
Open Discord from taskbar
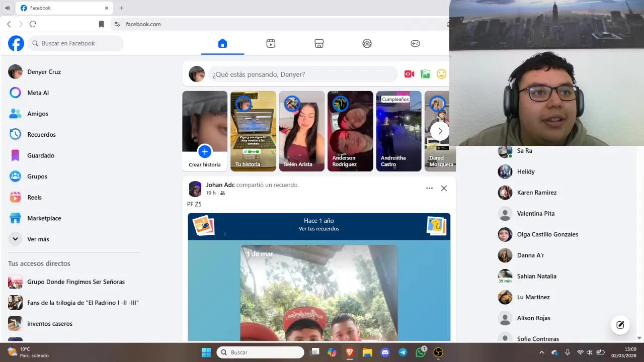click(385, 352)
